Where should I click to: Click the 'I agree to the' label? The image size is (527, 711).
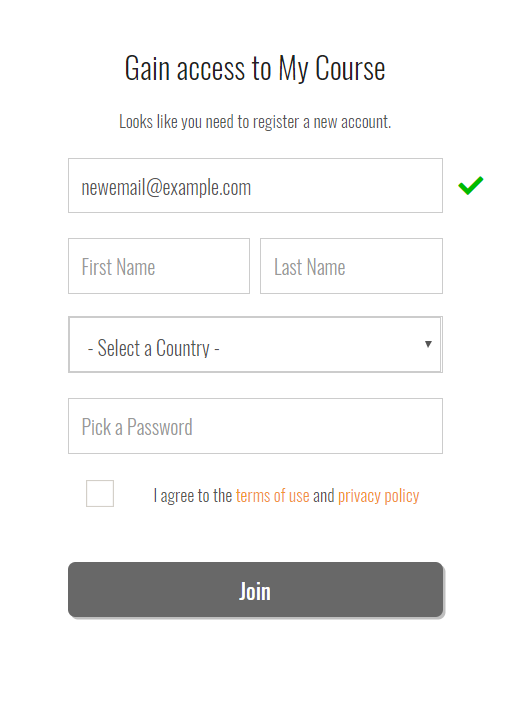click(193, 496)
